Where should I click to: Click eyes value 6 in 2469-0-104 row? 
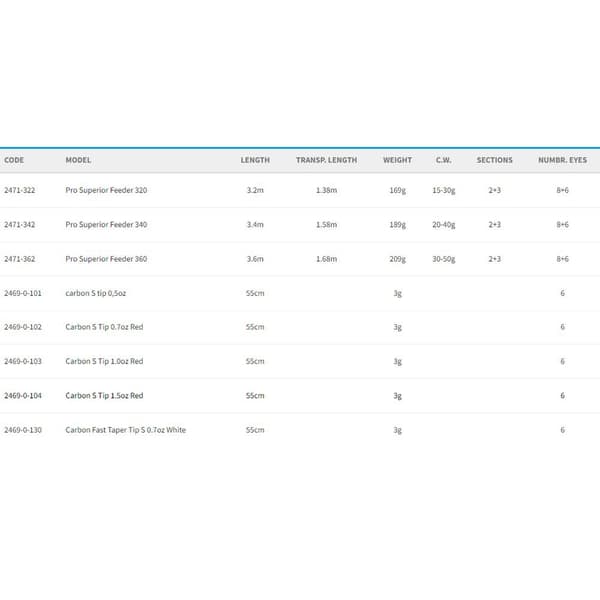[x=562, y=396]
